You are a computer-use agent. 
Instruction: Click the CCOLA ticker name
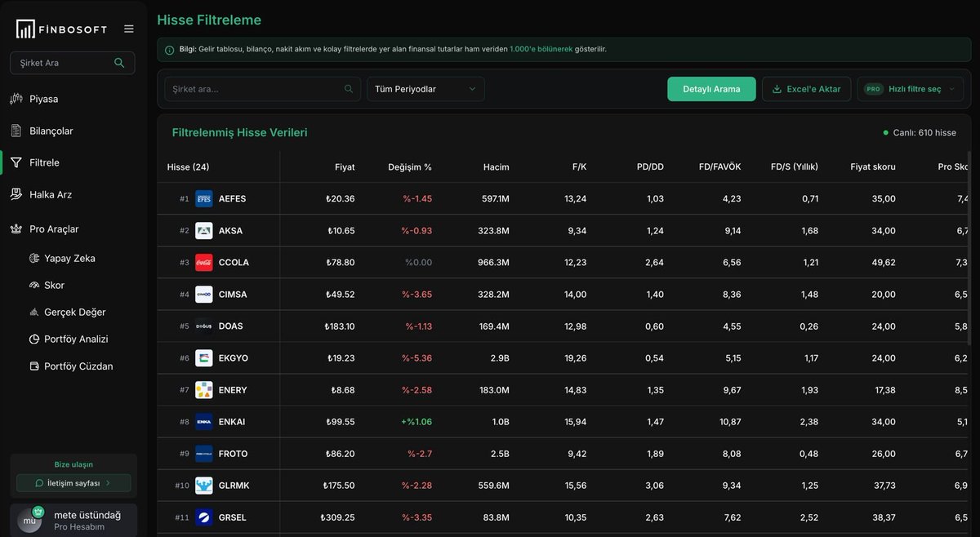pyautogui.click(x=234, y=263)
